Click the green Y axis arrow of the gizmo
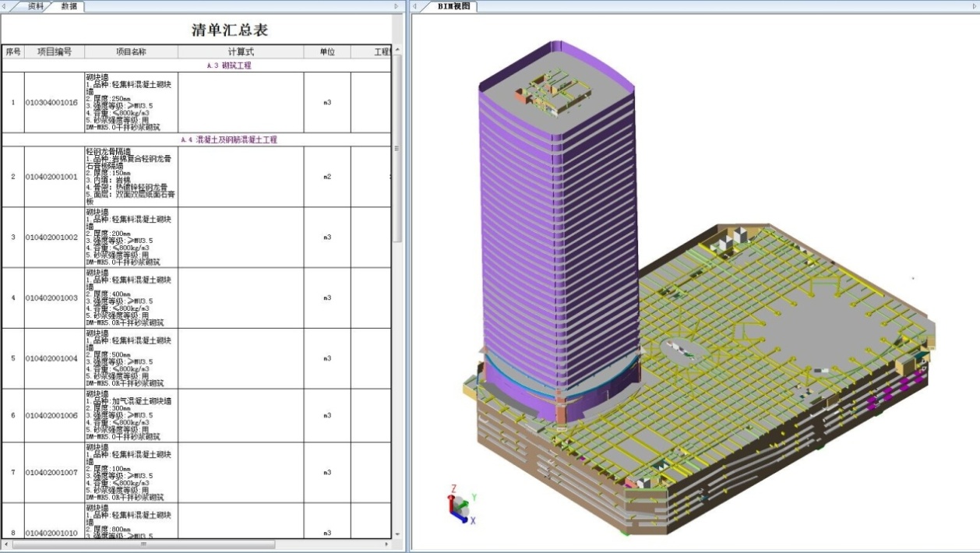 [465, 503]
